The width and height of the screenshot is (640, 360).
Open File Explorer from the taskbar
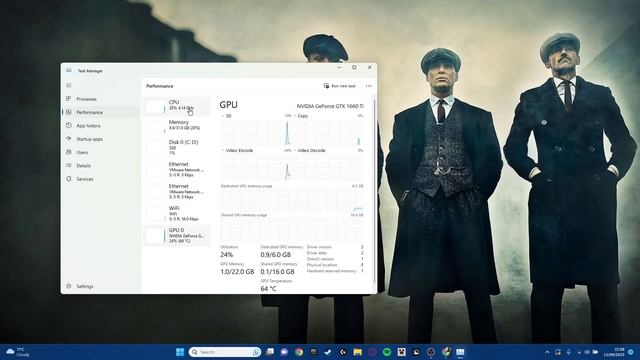[358, 352]
